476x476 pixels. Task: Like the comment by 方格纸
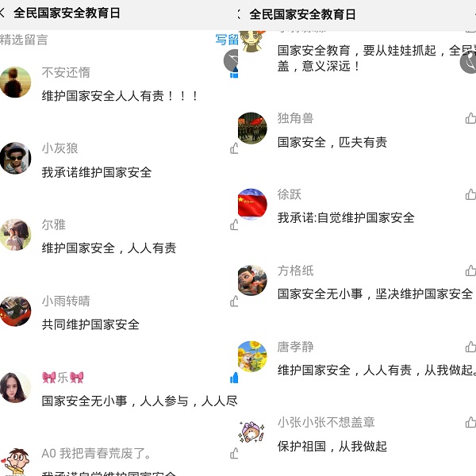click(470, 271)
